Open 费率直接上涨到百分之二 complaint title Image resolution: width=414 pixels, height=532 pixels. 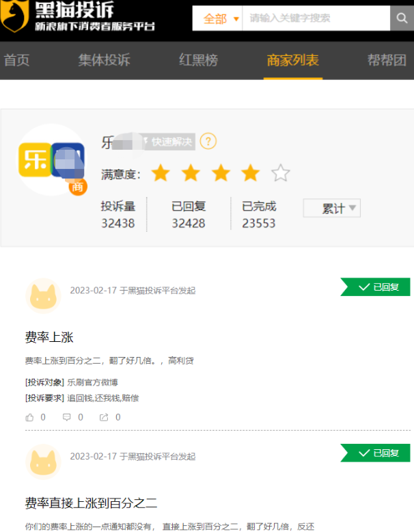point(91,503)
